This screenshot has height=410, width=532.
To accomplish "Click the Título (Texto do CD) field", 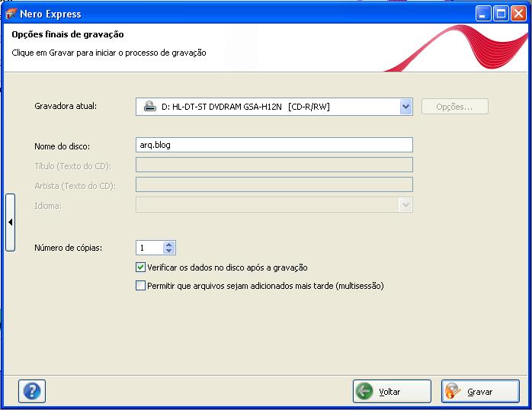I will tap(274, 165).
